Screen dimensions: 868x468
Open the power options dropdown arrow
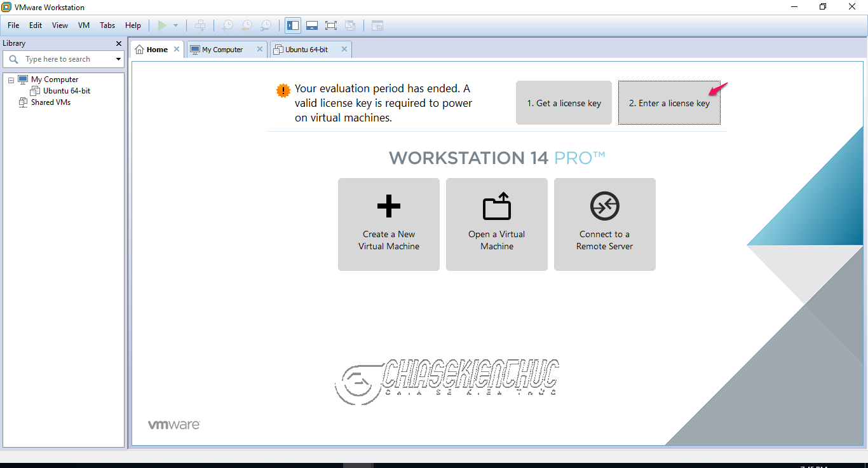(x=176, y=25)
